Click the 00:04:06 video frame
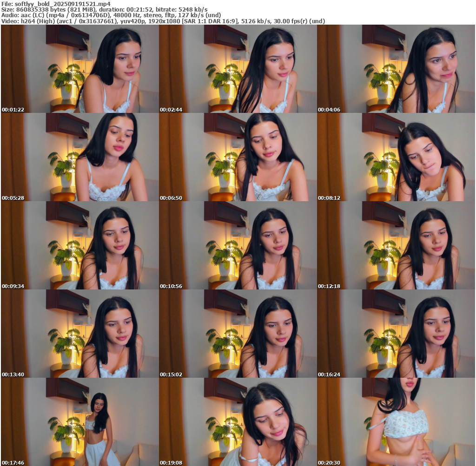Image resolution: width=476 pixels, height=466 pixels. (396, 69)
